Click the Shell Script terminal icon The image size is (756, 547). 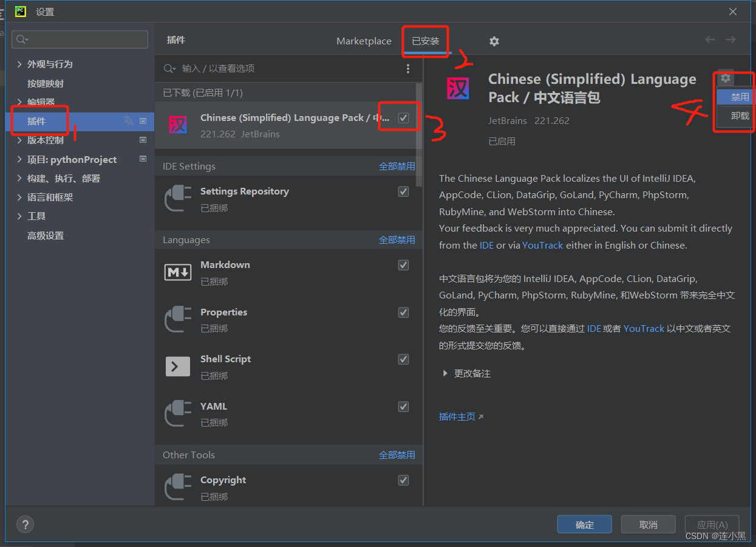pyautogui.click(x=178, y=366)
